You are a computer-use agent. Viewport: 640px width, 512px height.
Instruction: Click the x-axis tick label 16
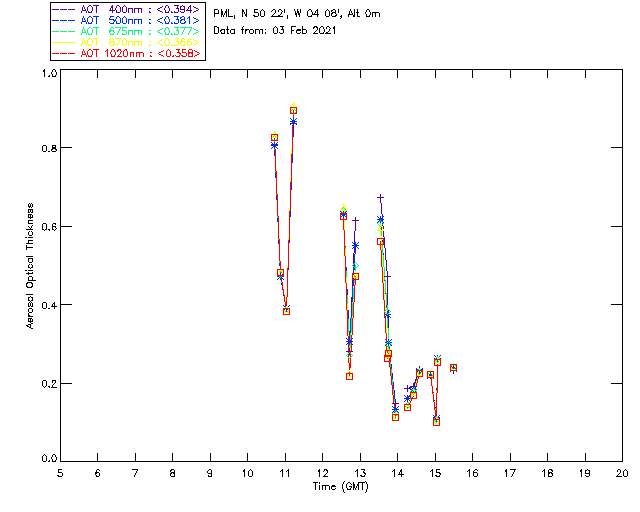pos(473,473)
